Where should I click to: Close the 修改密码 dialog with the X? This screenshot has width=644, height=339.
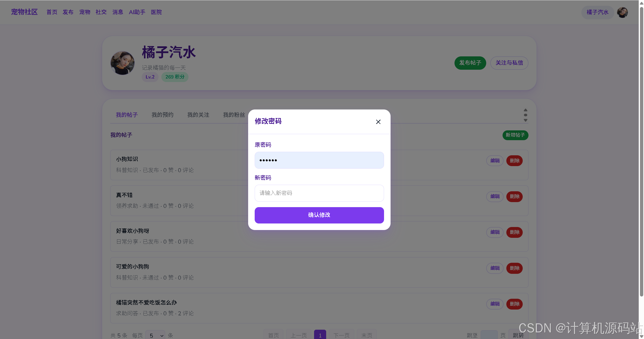click(378, 122)
